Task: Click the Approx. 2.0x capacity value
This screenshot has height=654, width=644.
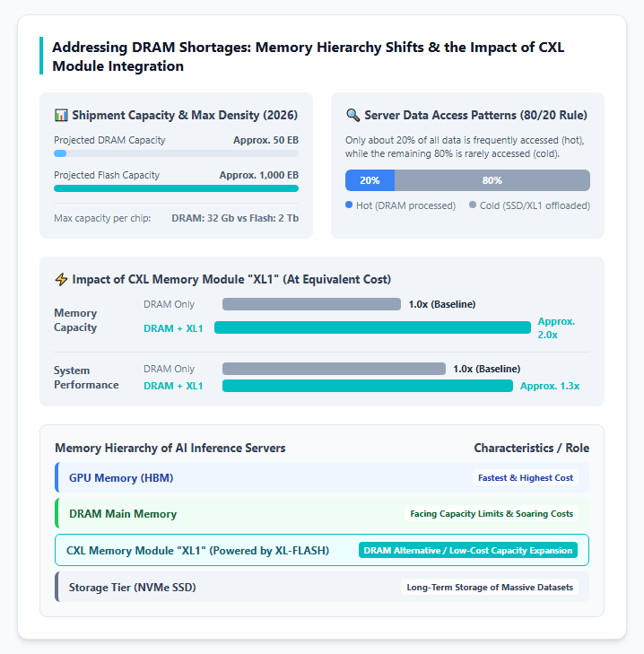Action: [556, 327]
